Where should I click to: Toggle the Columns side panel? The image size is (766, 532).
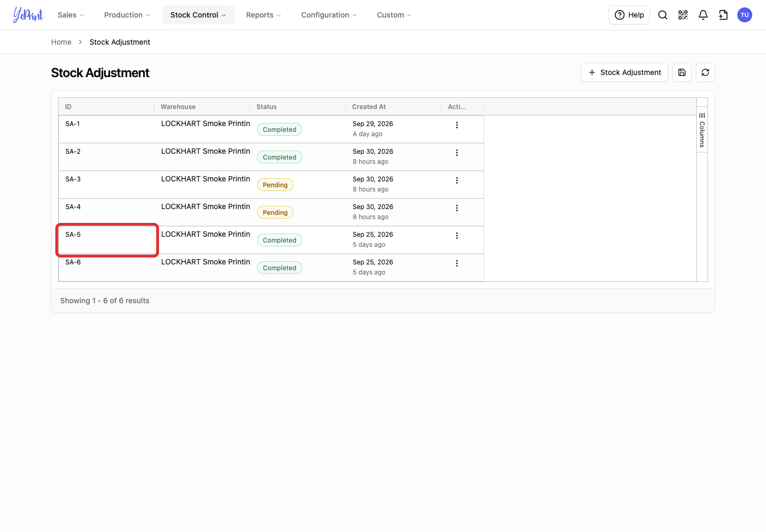tap(702, 130)
